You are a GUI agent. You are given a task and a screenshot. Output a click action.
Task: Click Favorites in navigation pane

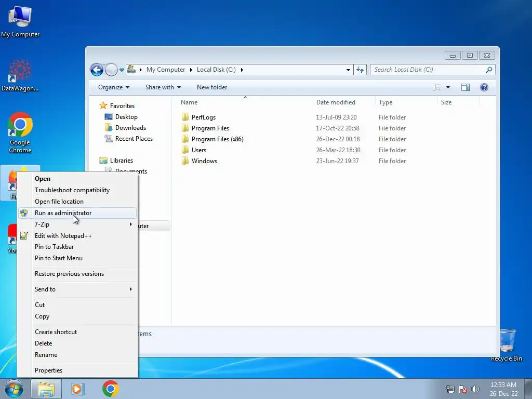[122, 106]
